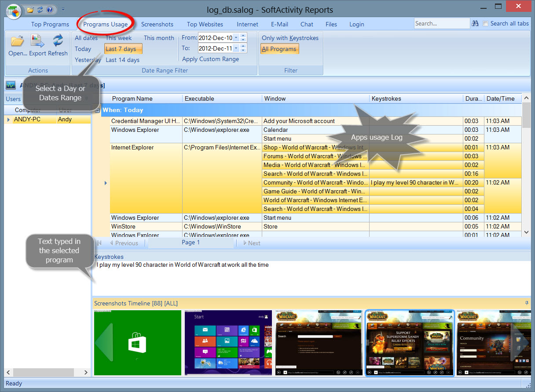Open the From date dropdown calendar
535x392 pixels.
click(236, 38)
